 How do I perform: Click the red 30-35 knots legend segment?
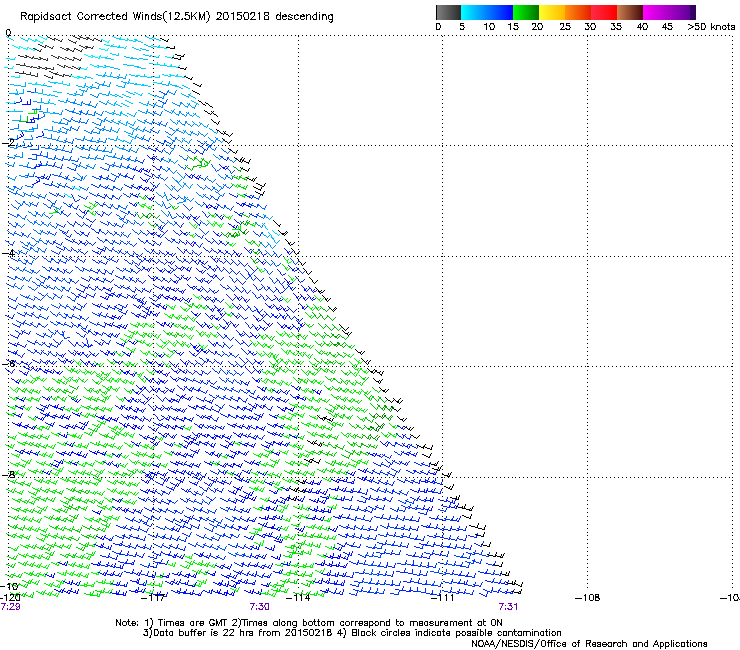(604, 12)
